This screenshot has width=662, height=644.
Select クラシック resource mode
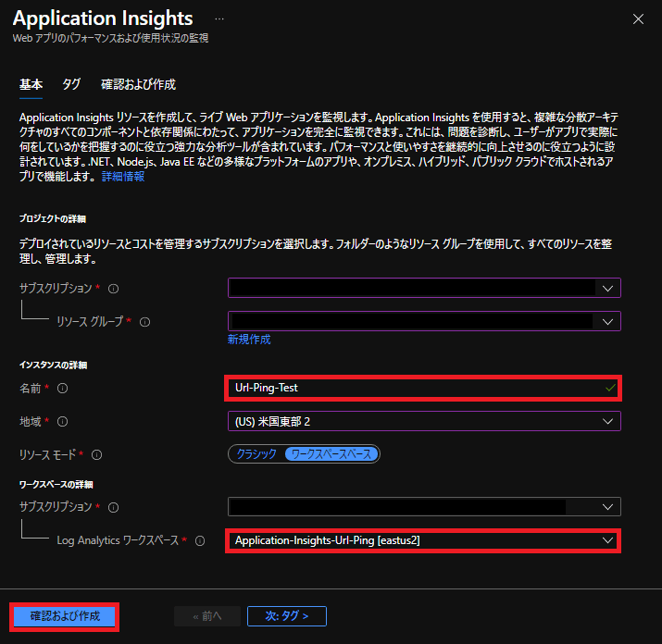(x=256, y=454)
